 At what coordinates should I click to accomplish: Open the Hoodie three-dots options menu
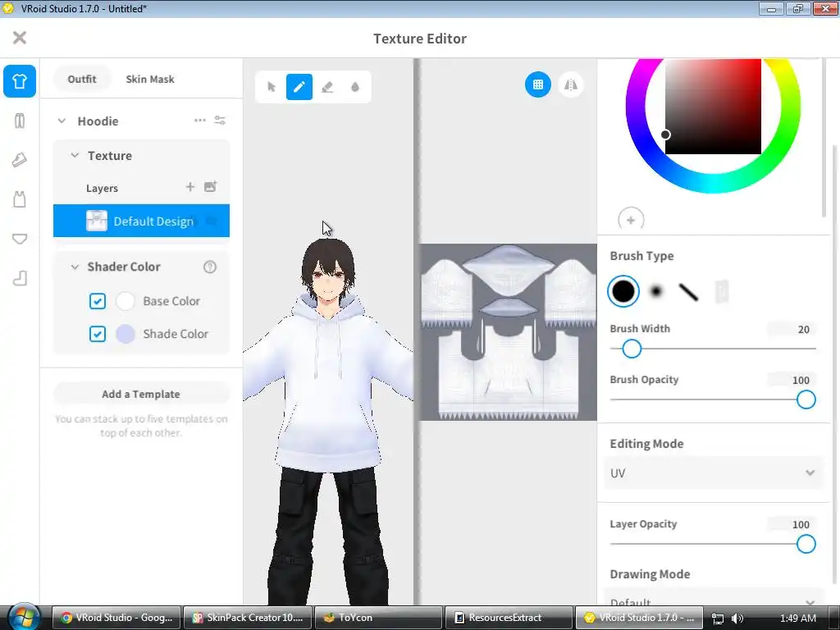pyautogui.click(x=200, y=120)
